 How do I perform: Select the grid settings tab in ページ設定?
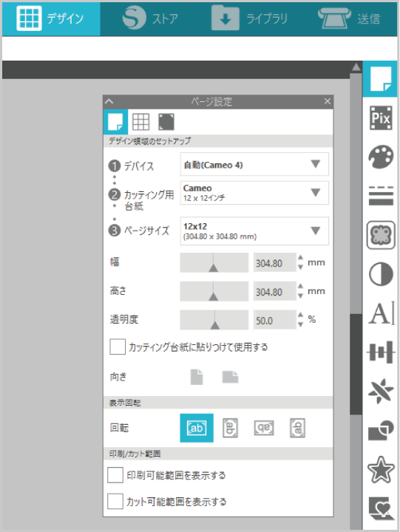coord(141,122)
